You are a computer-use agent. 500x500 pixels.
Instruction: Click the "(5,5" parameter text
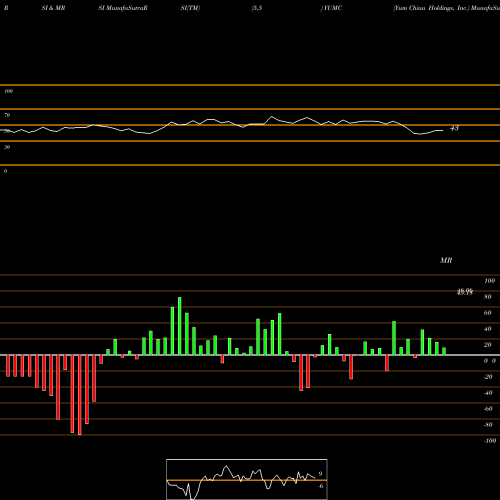[x=257, y=8]
